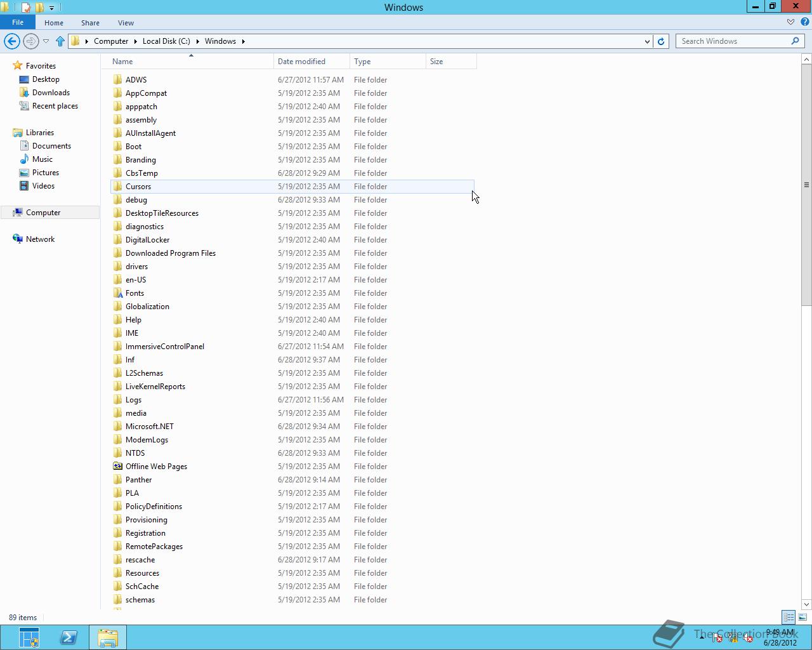Click File Explorer taskbar button
Viewport: 812px width, 650px height.
(108, 637)
